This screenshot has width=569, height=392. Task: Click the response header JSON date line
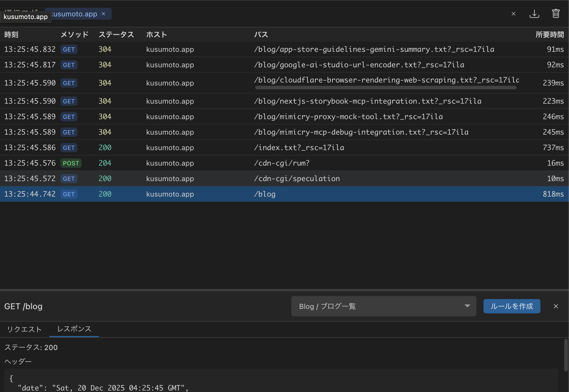tap(103, 388)
